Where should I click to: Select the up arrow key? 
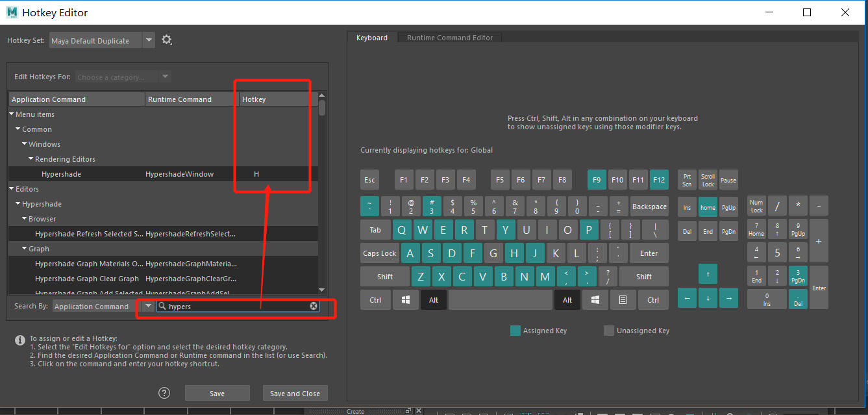(707, 273)
